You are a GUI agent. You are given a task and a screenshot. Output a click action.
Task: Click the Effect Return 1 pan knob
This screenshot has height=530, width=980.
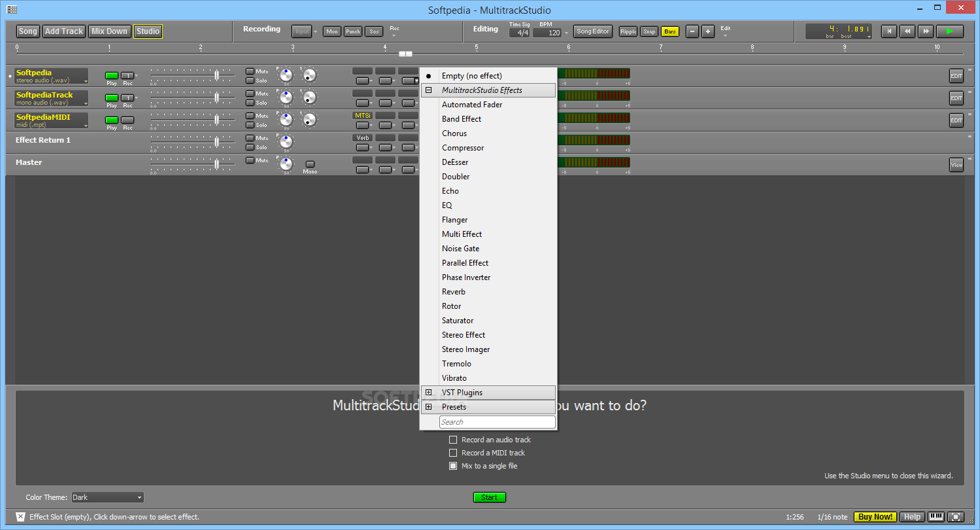[286, 142]
